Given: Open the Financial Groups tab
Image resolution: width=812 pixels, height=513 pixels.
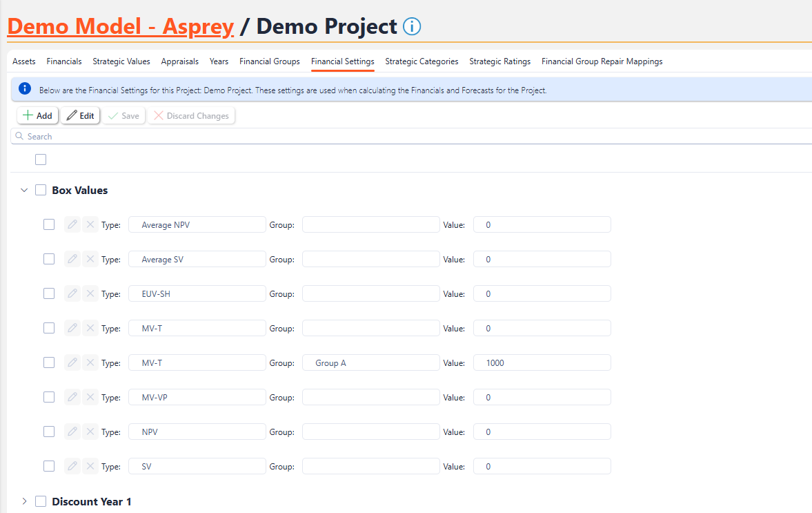Looking at the screenshot, I should click(269, 61).
